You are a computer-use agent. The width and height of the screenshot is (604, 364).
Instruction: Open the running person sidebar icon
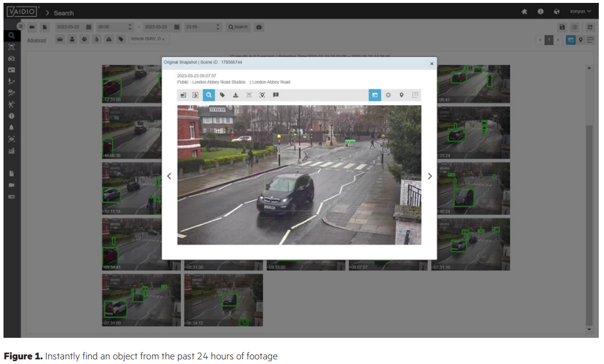pos(12,105)
